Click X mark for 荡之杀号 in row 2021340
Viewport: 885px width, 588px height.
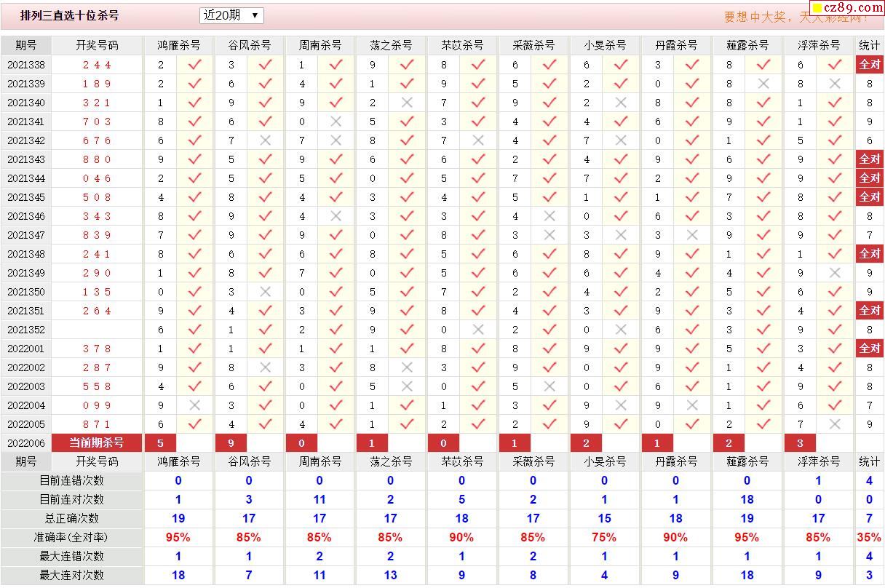coord(407,103)
